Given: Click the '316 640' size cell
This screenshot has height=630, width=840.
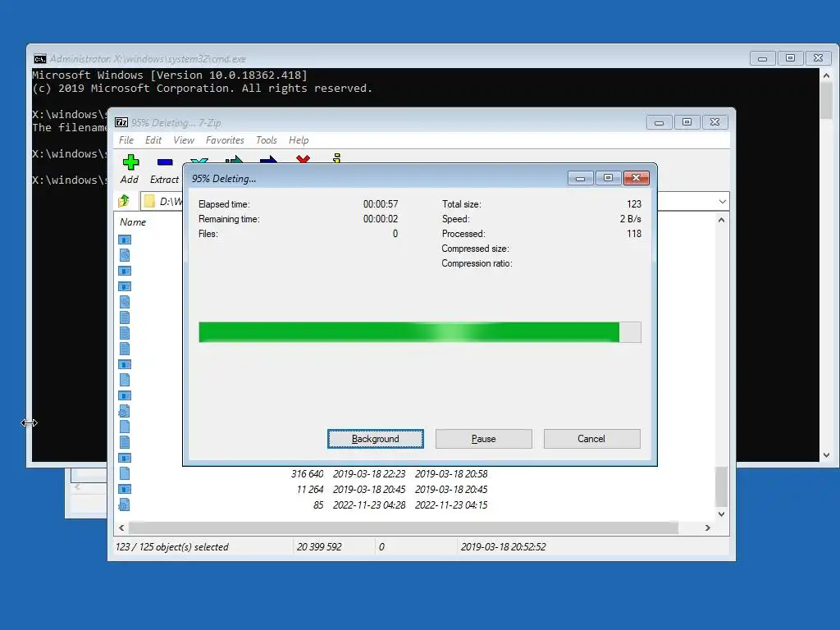Looking at the screenshot, I should [x=307, y=473].
